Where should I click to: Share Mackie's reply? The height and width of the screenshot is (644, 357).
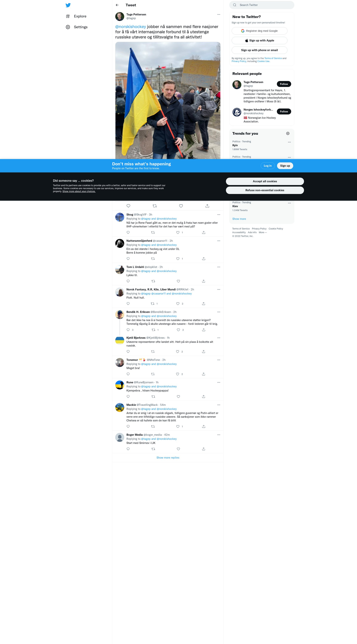[204, 427]
